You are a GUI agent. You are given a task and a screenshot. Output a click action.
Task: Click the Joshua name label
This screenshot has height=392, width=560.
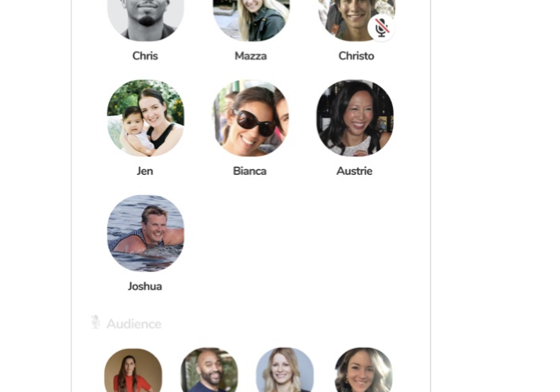pos(145,286)
